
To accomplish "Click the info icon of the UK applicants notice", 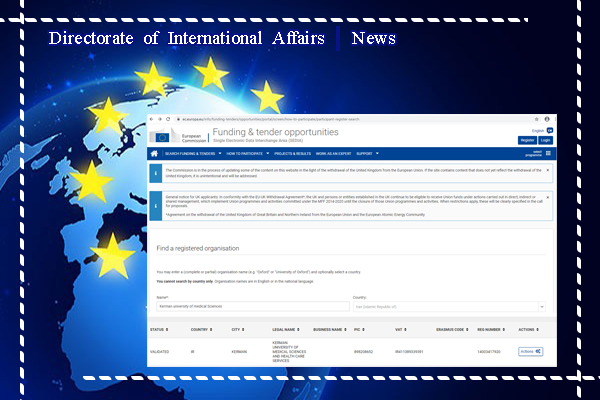I will tap(156, 206).
